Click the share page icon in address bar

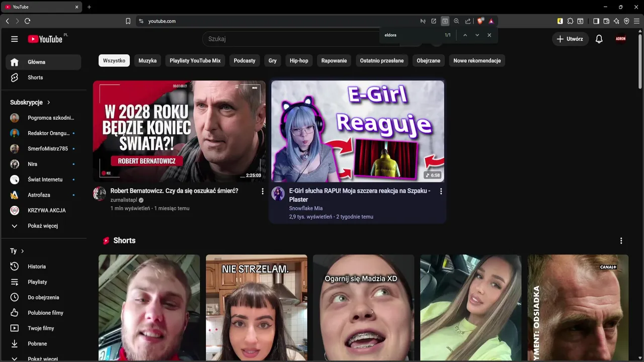coord(468,21)
